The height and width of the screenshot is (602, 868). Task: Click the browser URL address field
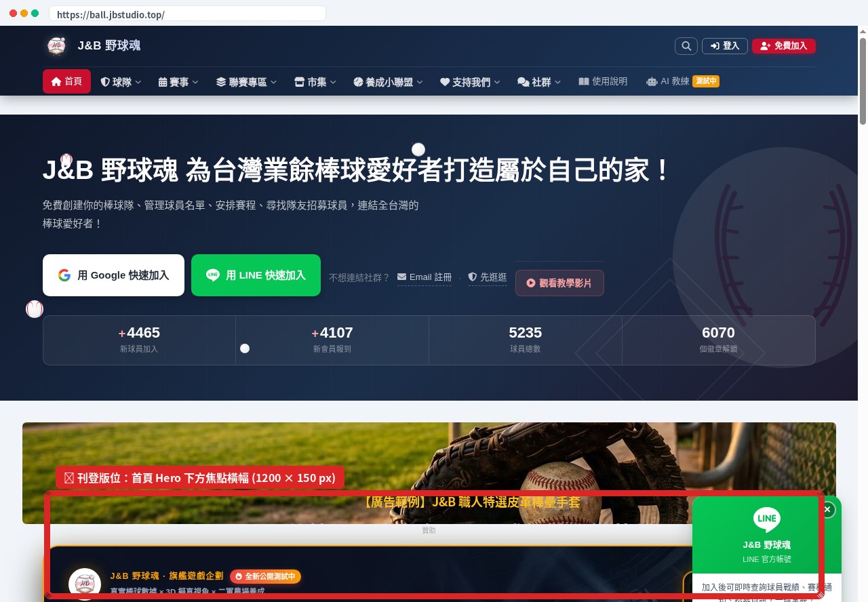[x=187, y=14]
